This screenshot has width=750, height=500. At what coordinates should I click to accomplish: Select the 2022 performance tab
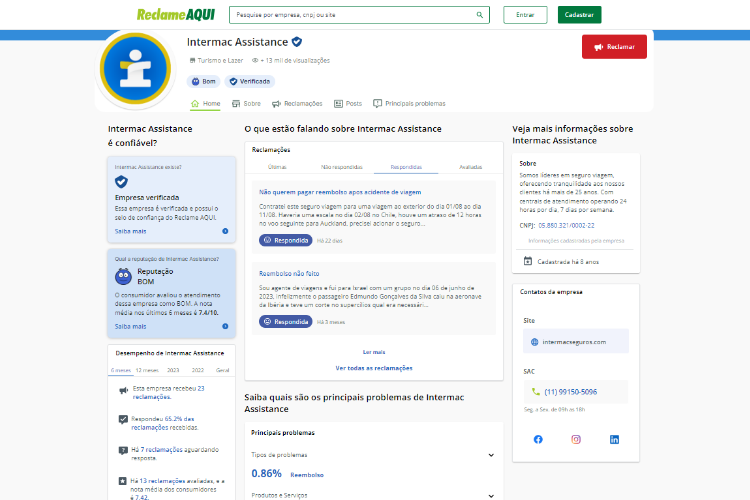click(198, 370)
